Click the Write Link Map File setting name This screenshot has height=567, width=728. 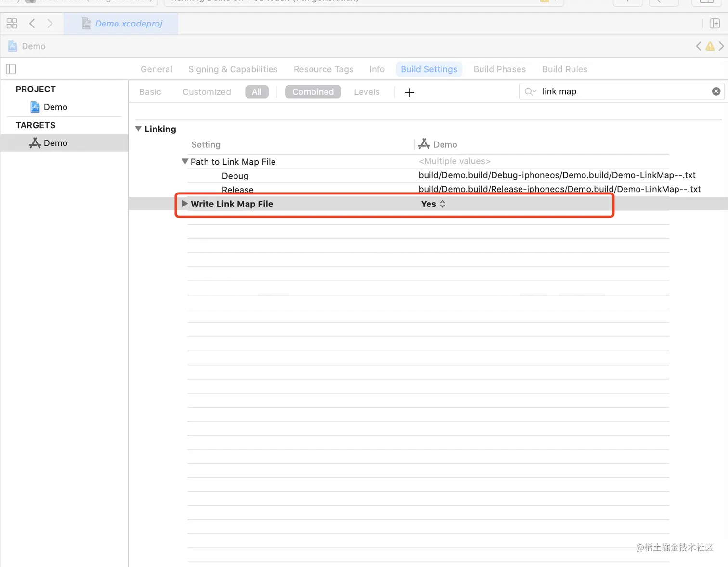[232, 204]
